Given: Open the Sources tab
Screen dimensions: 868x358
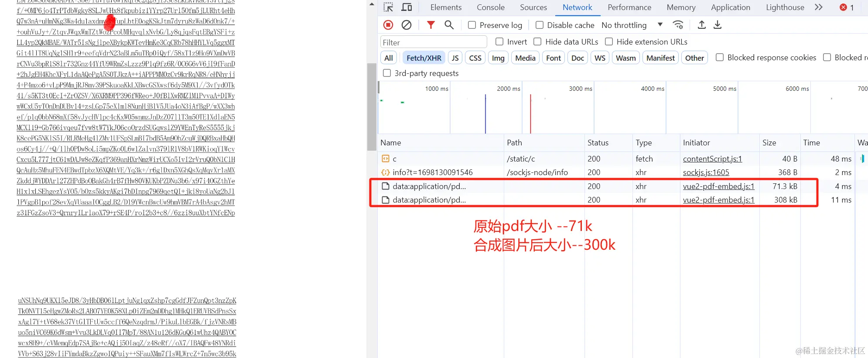Looking at the screenshot, I should [533, 7].
